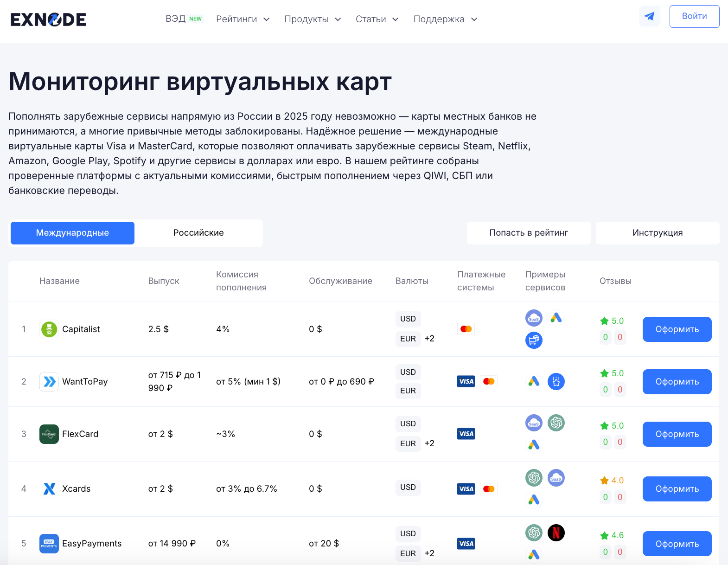Viewport: 728px width, 565px height.
Task: Click the Visa icon in the WantToPay row
Action: [x=466, y=381]
